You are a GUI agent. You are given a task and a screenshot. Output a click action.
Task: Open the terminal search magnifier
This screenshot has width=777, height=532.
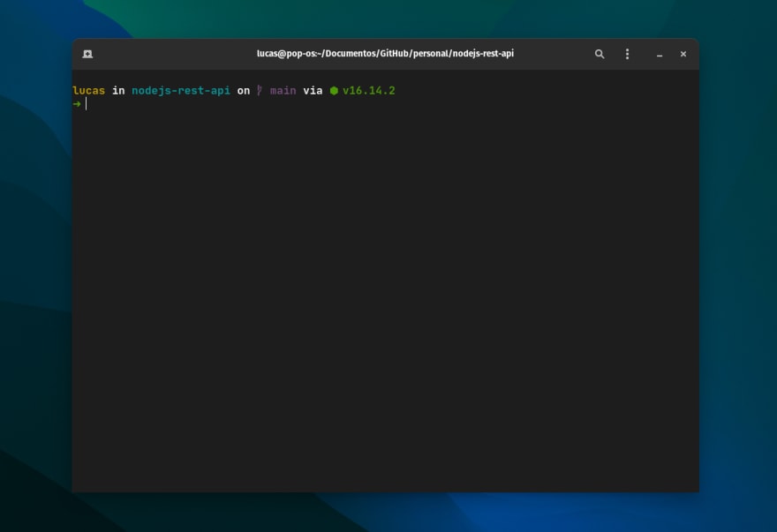click(x=600, y=54)
